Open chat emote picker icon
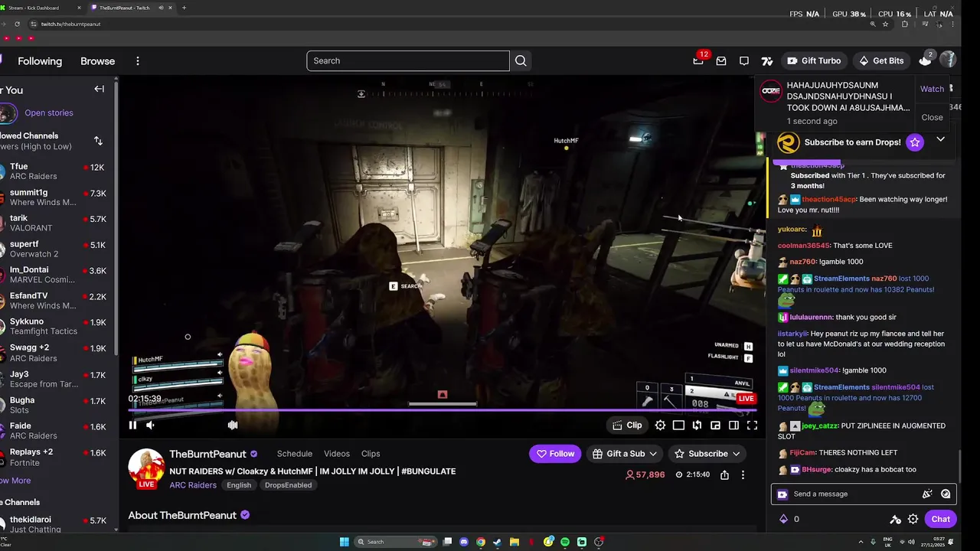 (x=946, y=494)
